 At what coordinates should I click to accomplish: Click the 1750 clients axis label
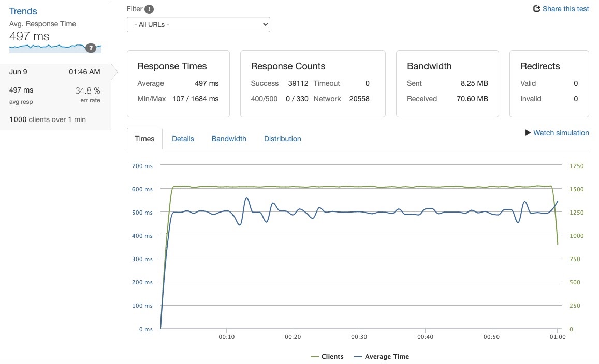576,166
